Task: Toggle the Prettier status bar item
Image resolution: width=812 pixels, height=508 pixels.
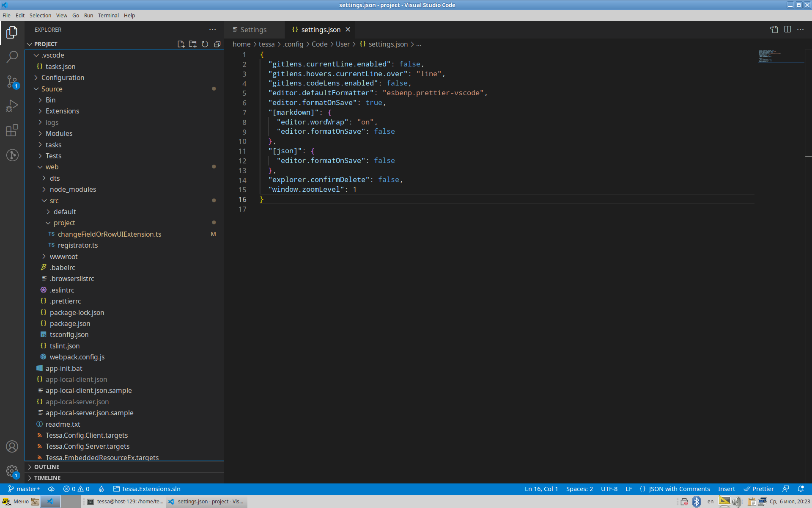Action: coord(759,489)
